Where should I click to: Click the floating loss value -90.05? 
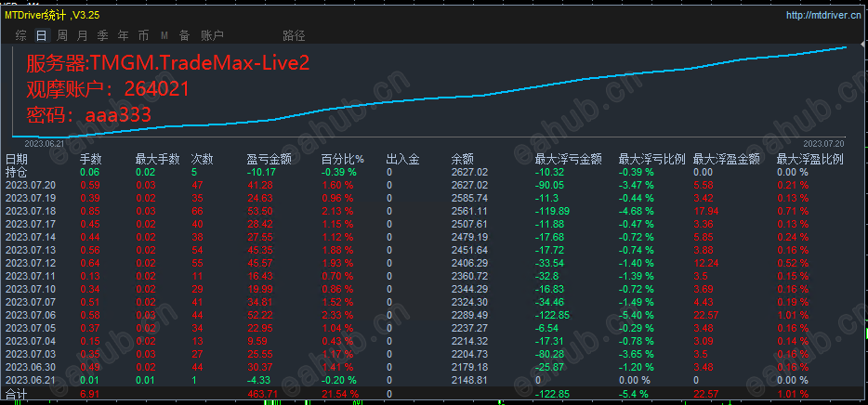coord(549,185)
